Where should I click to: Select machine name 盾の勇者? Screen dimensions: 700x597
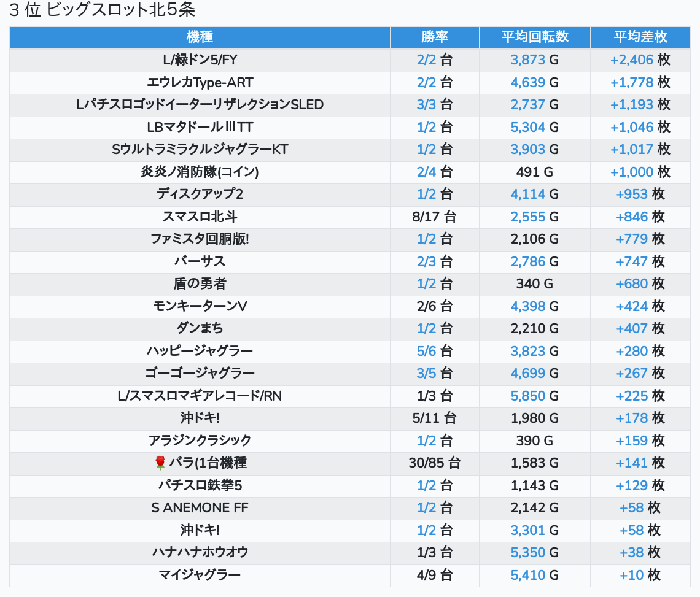[200, 284]
